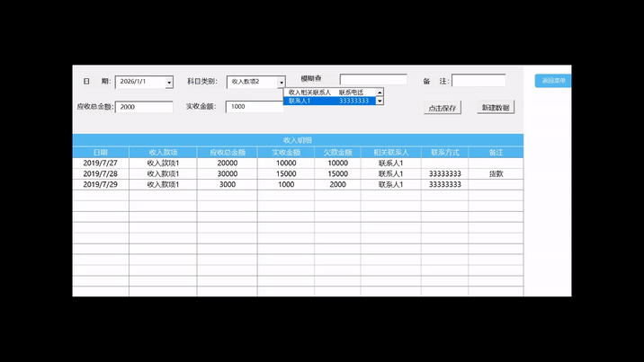Click the contact list scroll down arrow
The width and height of the screenshot is (644, 362).
pyautogui.click(x=380, y=102)
